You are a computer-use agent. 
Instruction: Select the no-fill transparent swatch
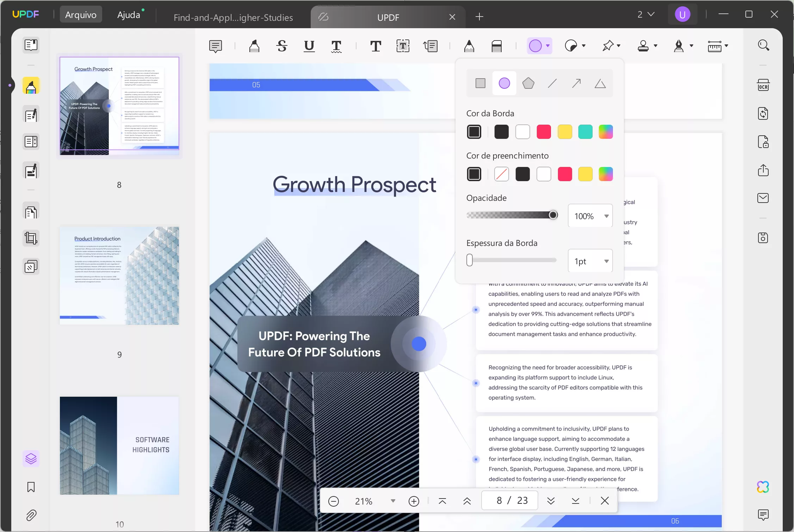[501, 174]
